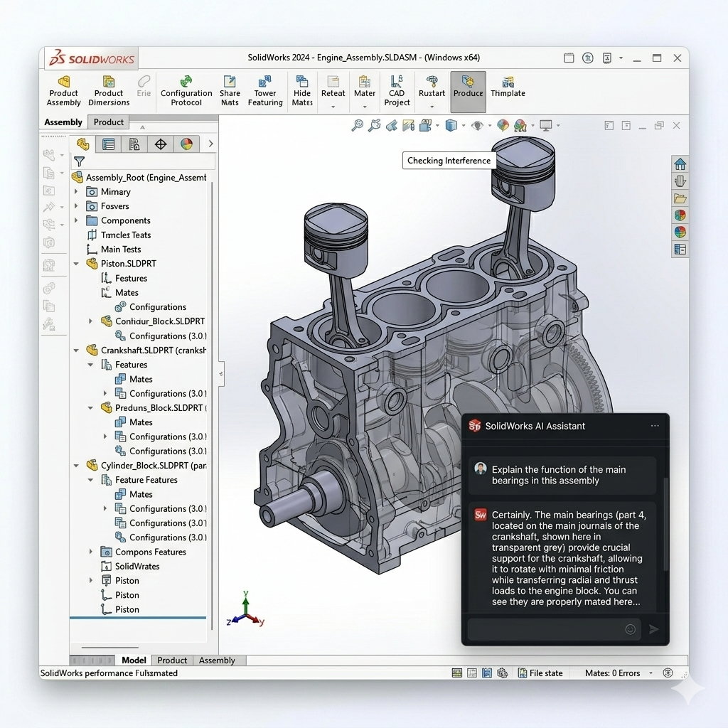Open emoji picker in AI Assistant
The height and width of the screenshot is (728, 728).
pyautogui.click(x=630, y=629)
